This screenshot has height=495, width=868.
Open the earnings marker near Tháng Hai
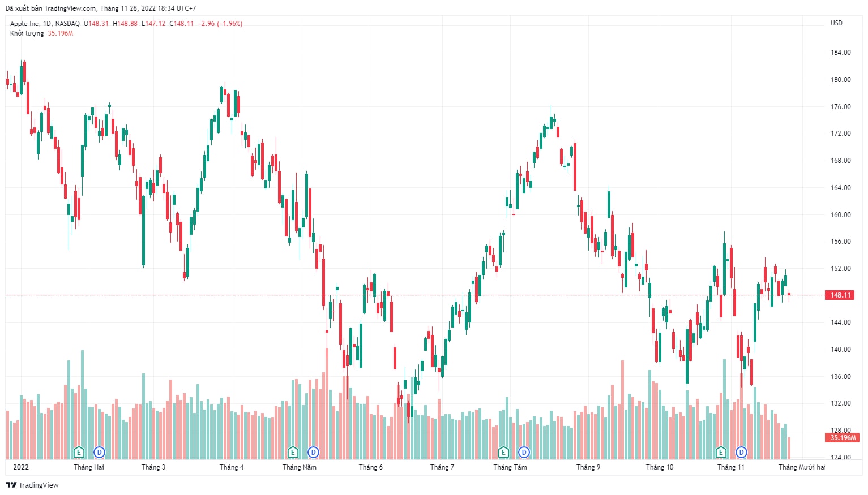(79, 452)
